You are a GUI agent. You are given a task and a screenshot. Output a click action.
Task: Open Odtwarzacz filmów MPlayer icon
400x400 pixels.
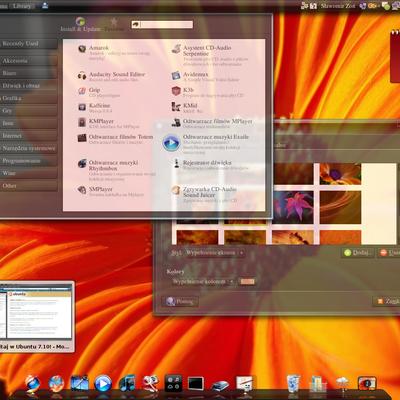point(176,123)
